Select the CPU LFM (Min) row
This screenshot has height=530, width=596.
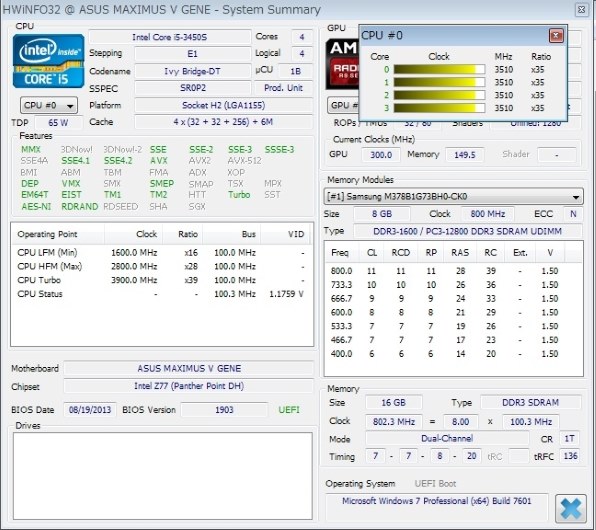pyautogui.click(x=161, y=253)
